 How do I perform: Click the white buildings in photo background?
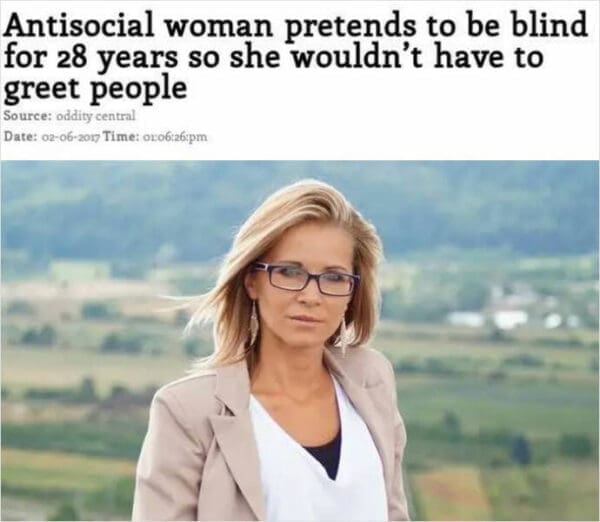pyautogui.click(x=509, y=319)
